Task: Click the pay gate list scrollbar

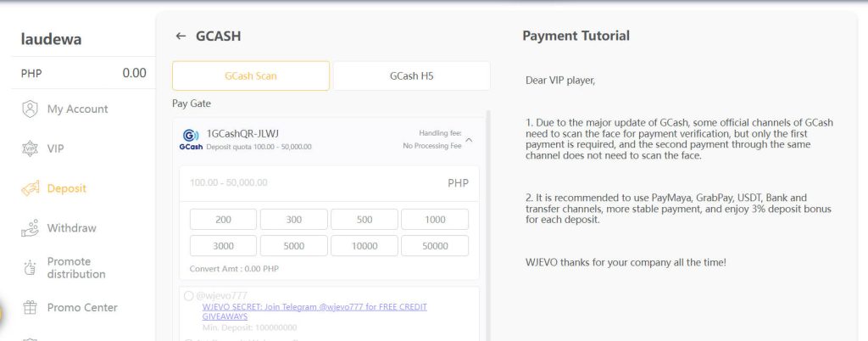Action: click(x=488, y=226)
